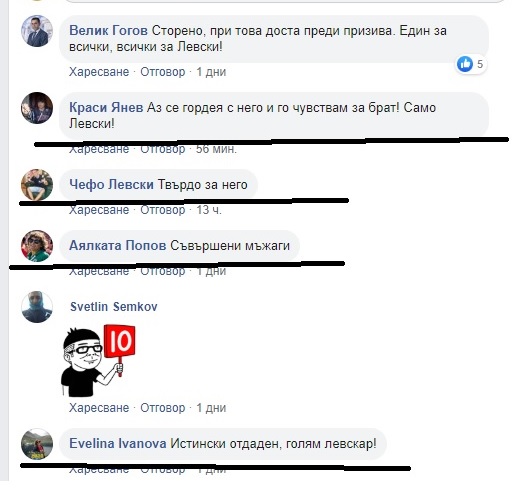Visit Чефо Левски's profile via name

pos(111,184)
